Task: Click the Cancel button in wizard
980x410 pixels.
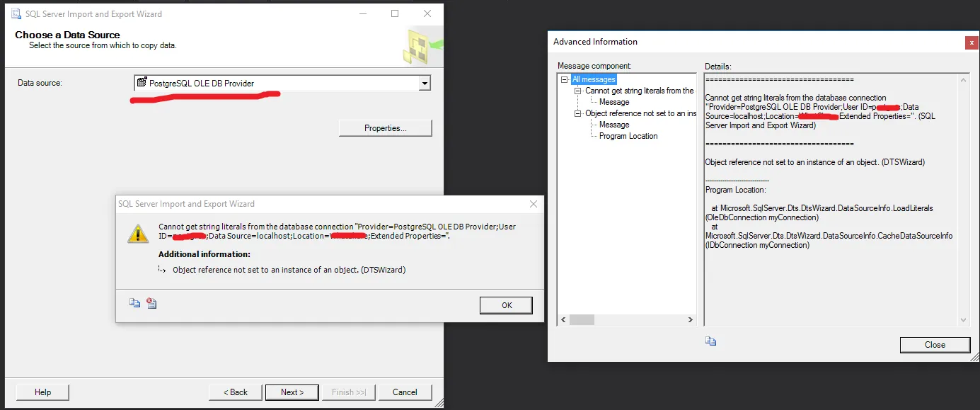Action: click(405, 392)
